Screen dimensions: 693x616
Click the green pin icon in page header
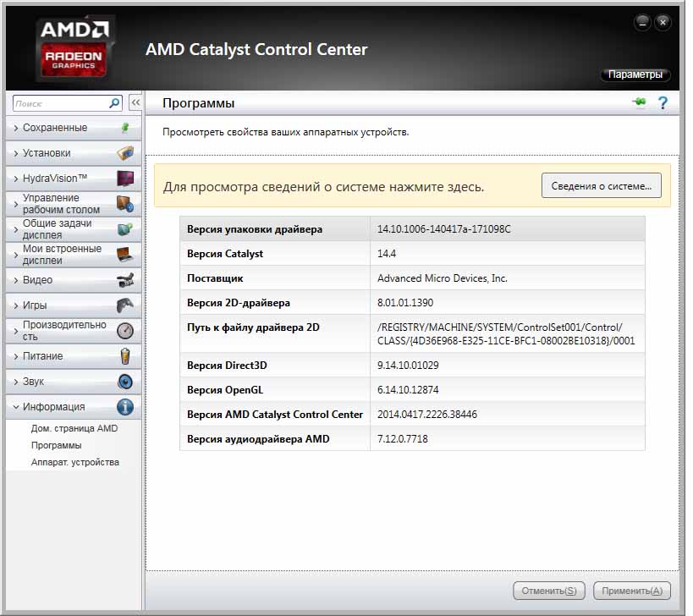[x=639, y=102]
